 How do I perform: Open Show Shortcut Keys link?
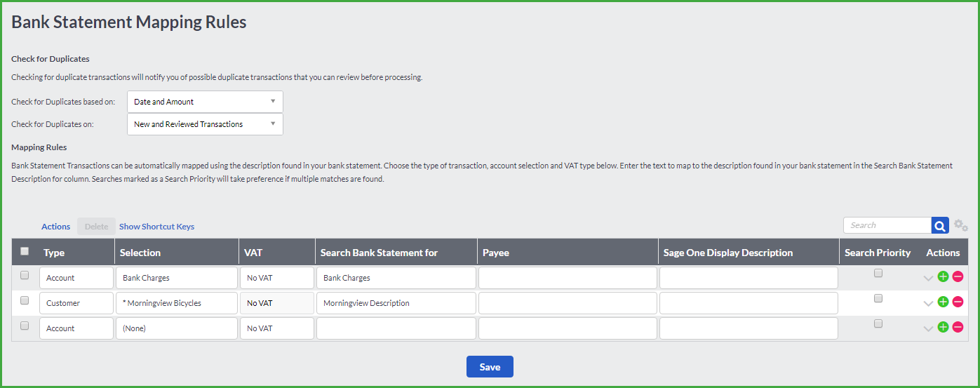[x=156, y=227]
